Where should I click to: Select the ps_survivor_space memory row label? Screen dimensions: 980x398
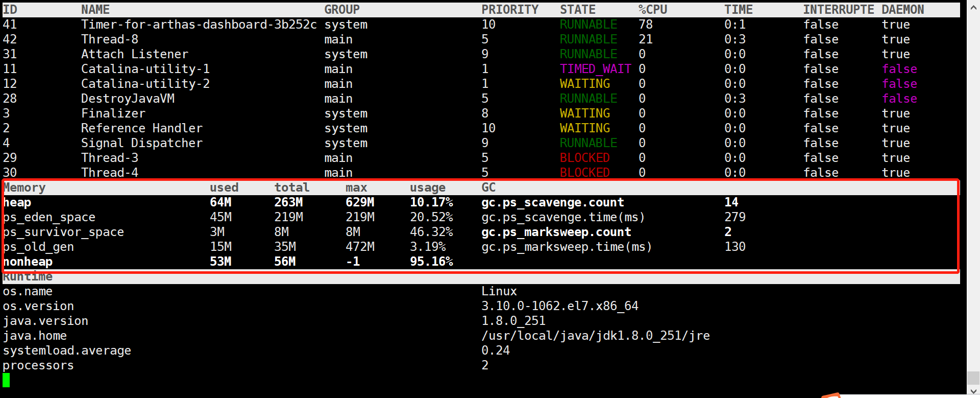63,232
